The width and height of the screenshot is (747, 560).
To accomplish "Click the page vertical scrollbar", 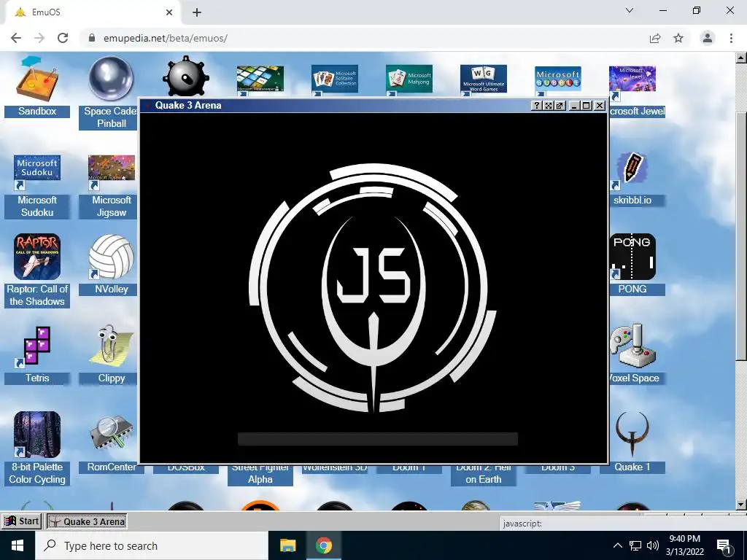I will click(741, 236).
